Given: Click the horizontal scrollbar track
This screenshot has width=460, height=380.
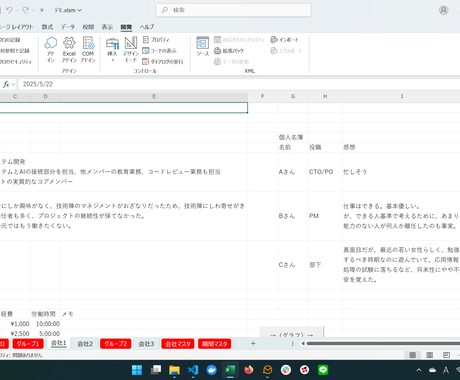Looking at the screenshot, I should click(383, 343).
